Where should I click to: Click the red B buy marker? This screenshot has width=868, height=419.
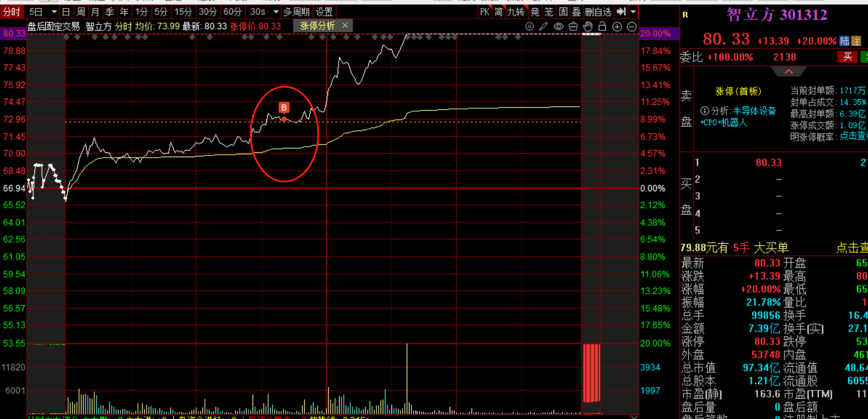click(284, 108)
